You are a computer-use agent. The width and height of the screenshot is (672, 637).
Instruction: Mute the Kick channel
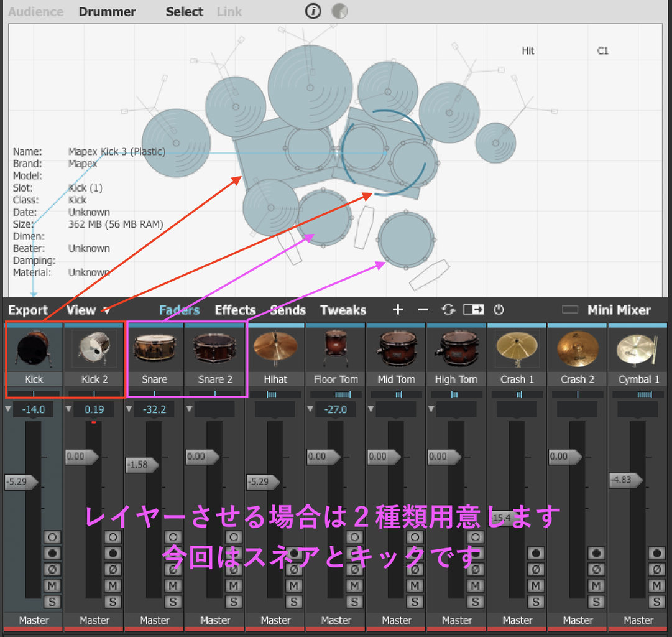click(52, 585)
